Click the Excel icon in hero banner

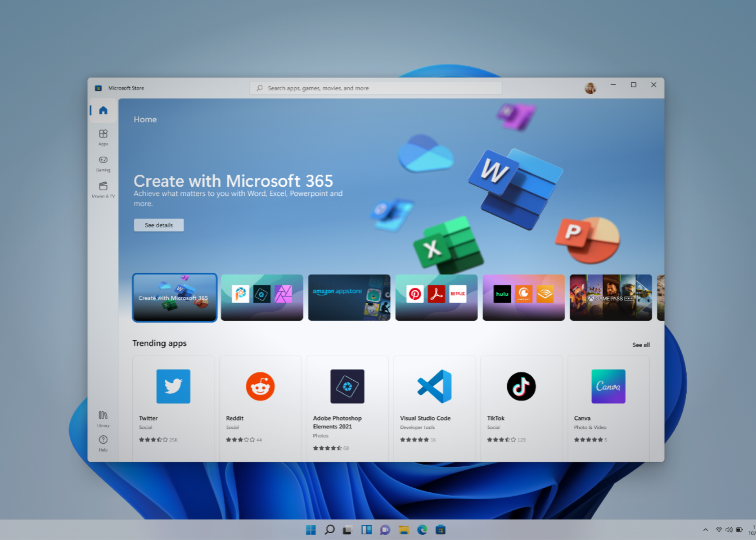449,246
